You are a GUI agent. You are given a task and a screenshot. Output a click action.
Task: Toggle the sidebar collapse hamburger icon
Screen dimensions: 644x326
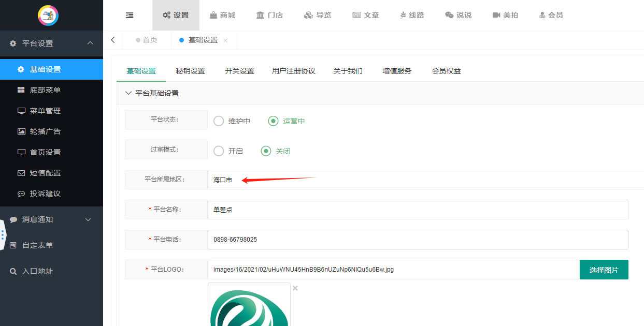(x=130, y=16)
